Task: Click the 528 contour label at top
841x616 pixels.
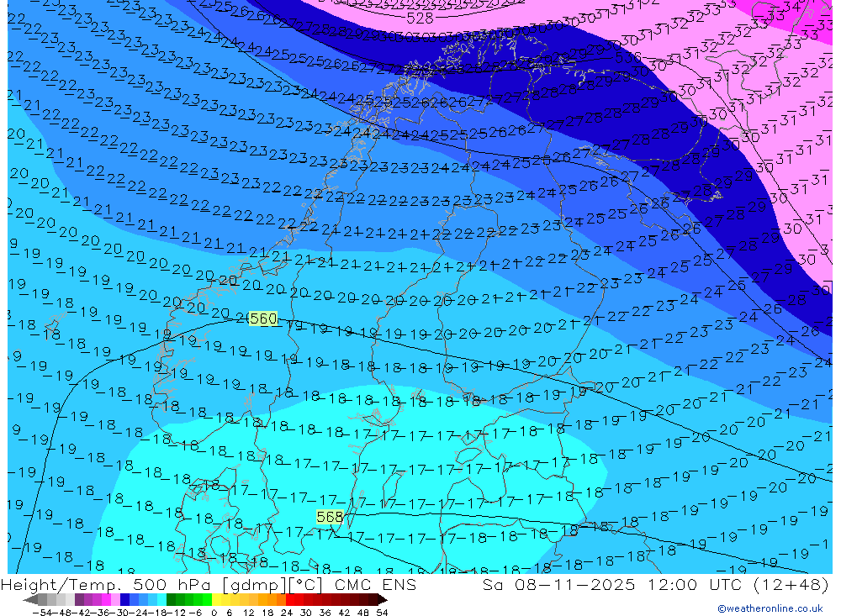Action: [420, 18]
